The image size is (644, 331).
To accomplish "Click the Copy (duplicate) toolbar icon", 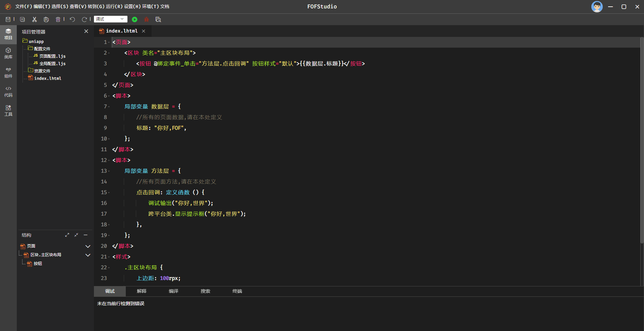I will click(x=22, y=19).
